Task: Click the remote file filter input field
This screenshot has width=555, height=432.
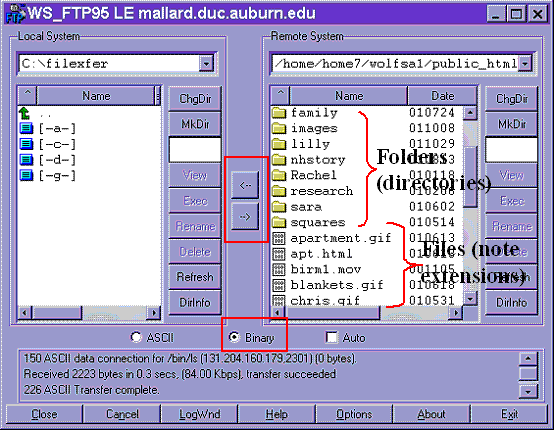Action: [511, 150]
